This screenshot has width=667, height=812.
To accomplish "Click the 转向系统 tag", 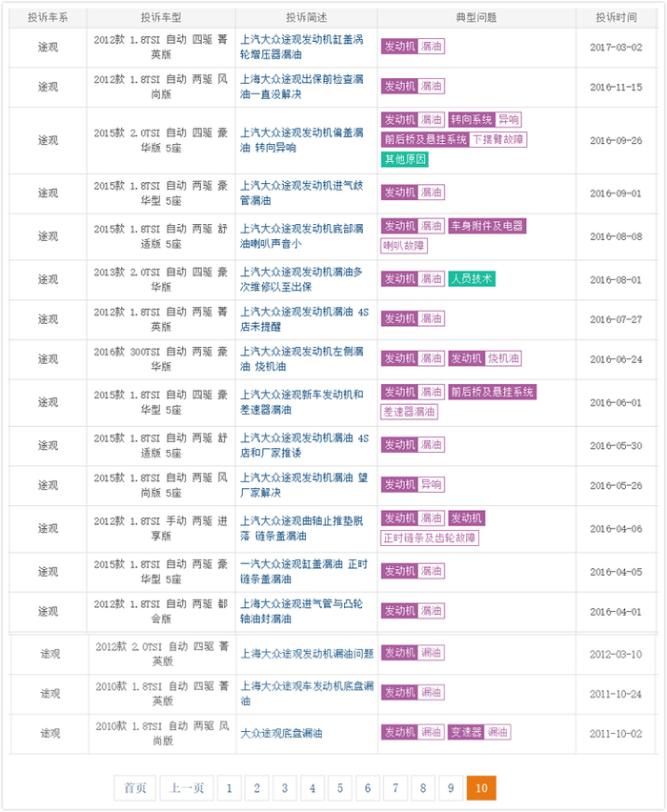I will pyautogui.click(x=472, y=120).
